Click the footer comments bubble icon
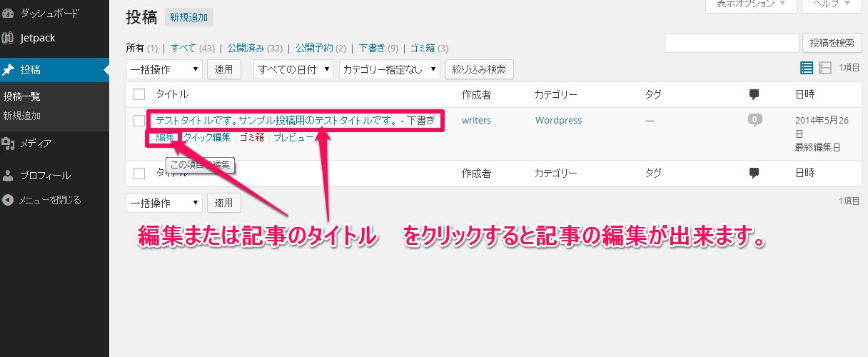The image size is (868, 357). click(755, 173)
